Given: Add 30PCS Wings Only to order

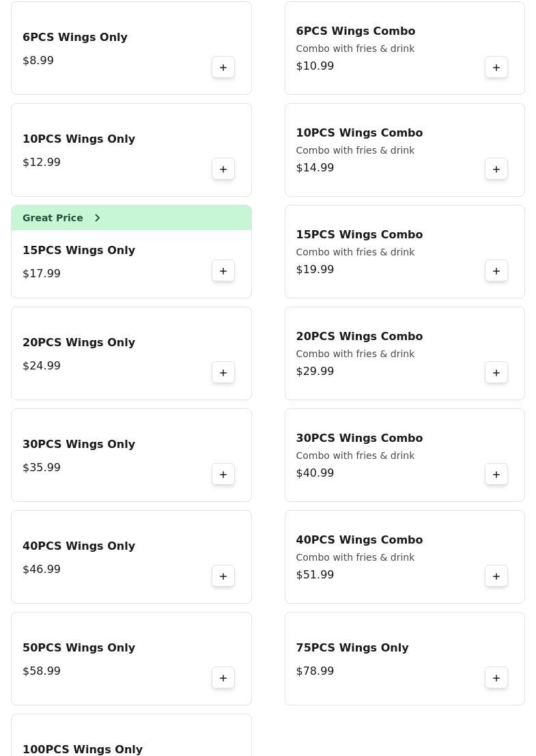Looking at the screenshot, I should [x=223, y=475].
